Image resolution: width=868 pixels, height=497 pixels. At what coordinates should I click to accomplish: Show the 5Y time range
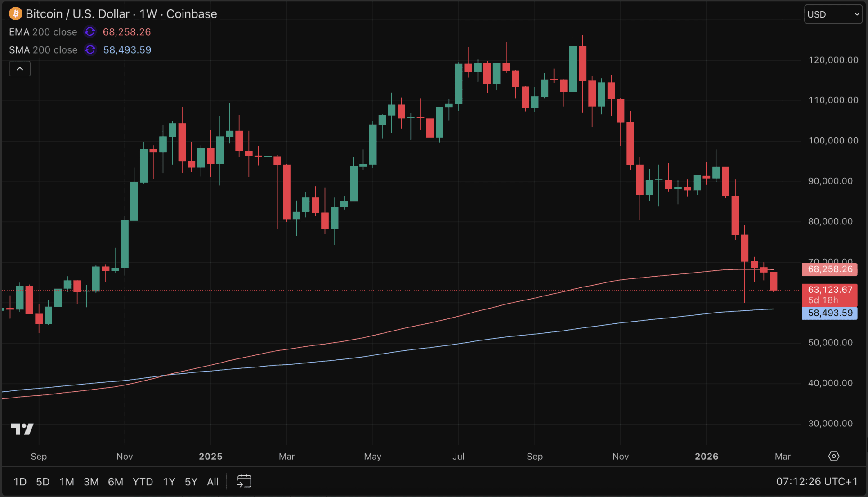[x=191, y=482]
